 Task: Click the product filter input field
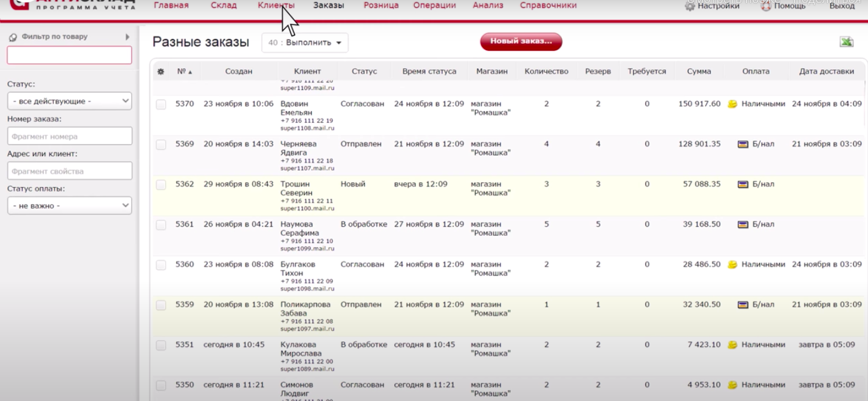click(69, 55)
